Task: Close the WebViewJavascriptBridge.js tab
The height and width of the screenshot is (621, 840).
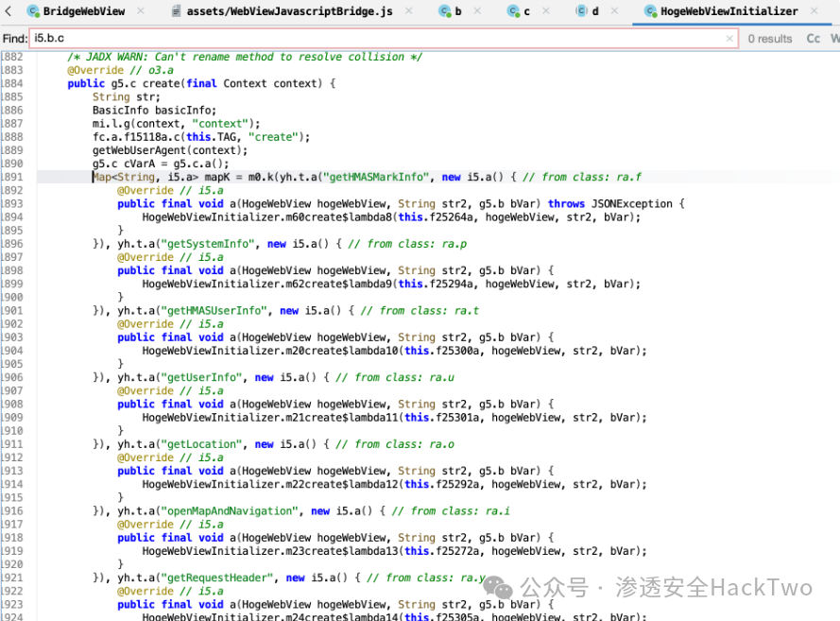Action: pos(409,10)
